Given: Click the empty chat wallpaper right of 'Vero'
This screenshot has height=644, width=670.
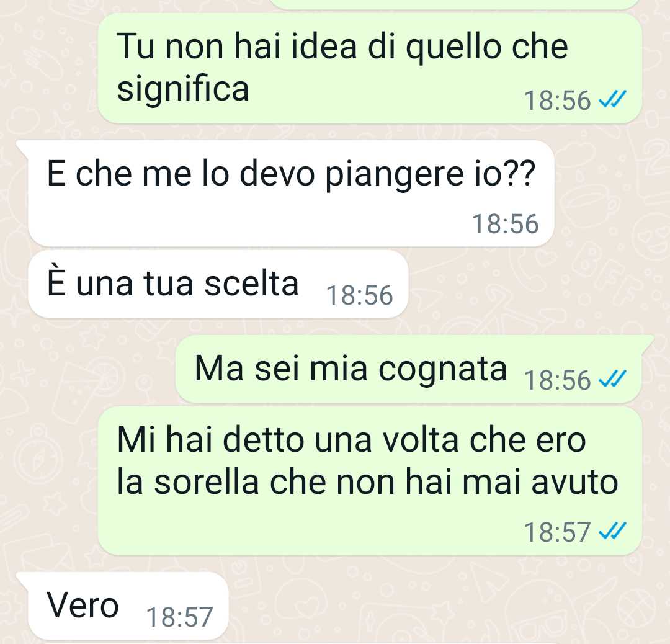Looking at the screenshot, I should point(427,607).
